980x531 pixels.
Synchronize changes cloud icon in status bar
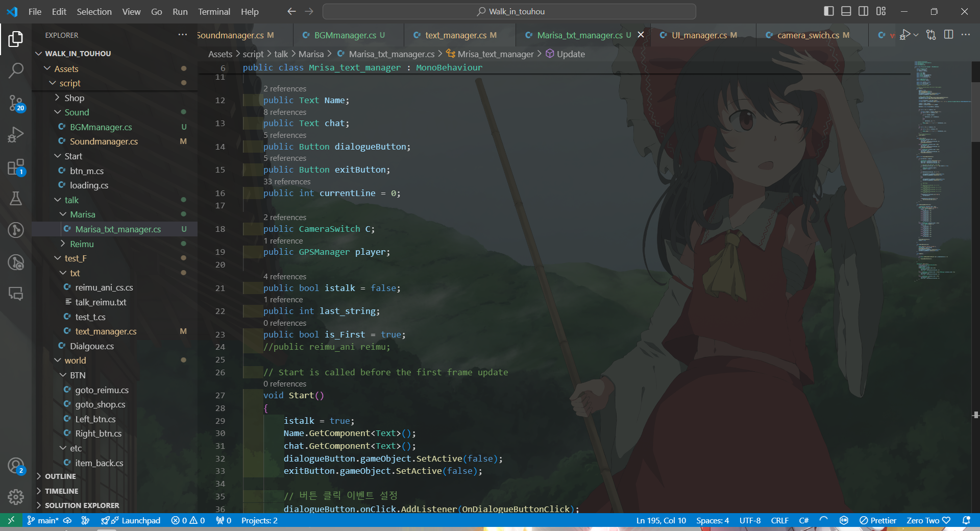point(67,520)
